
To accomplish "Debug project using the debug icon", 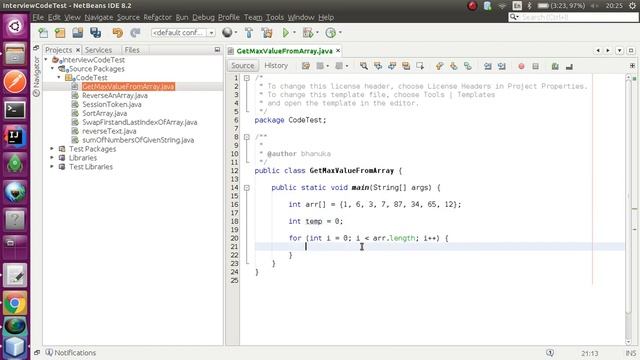I will (308, 33).
